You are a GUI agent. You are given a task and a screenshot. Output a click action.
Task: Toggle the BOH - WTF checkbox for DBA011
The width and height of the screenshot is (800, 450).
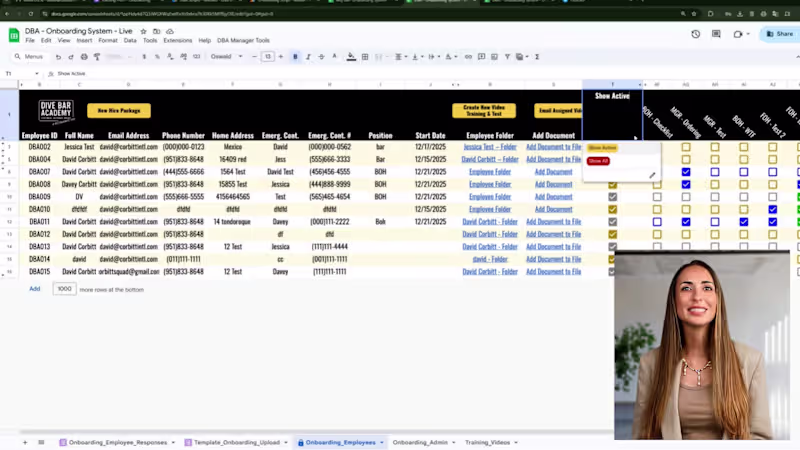[x=743, y=221]
